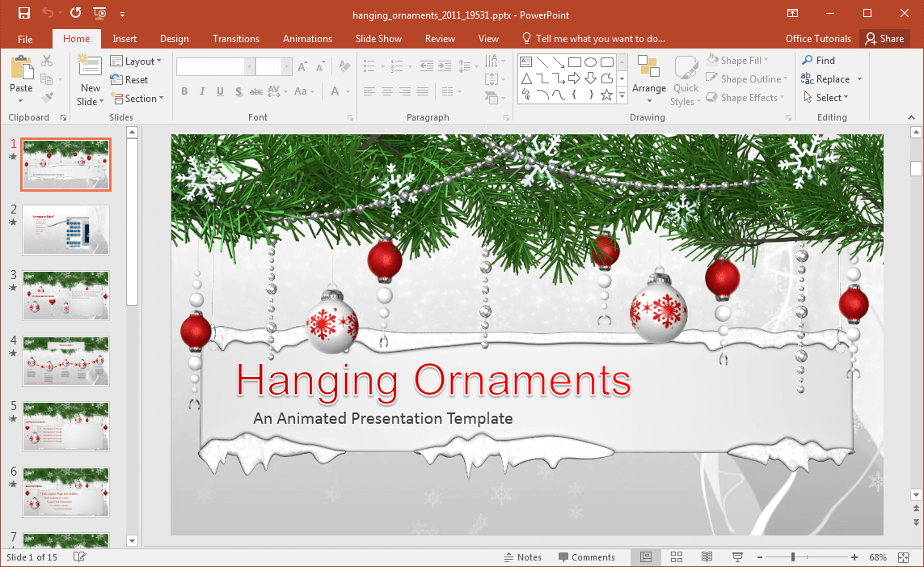Screen dimensions: 924x567
Task: Open the Select dropdown in Editing
Action: tap(826, 98)
